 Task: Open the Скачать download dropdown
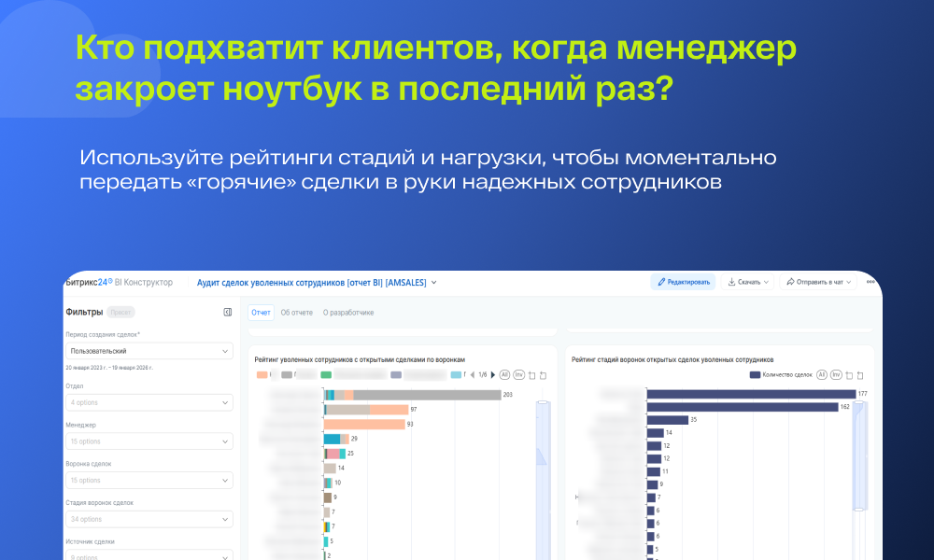pyautogui.click(x=748, y=282)
